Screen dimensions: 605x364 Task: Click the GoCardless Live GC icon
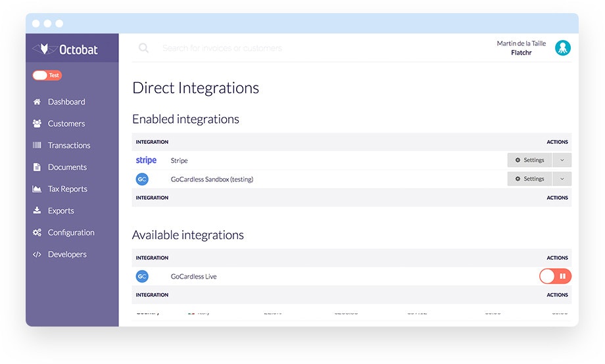click(x=142, y=276)
